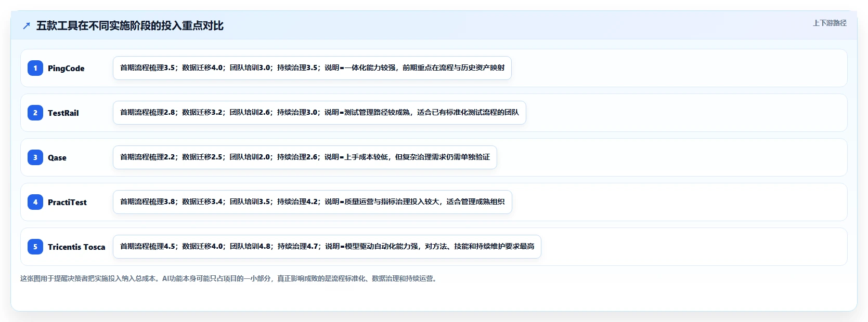Click the TestRail detail box starting 首期流程梳理2.8
This screenshot has height=322, width=868.
(x=319, y=113)
